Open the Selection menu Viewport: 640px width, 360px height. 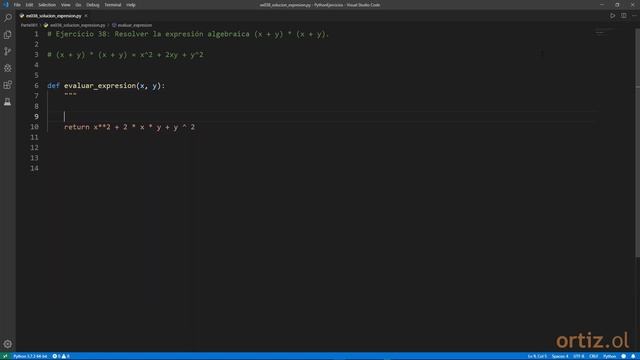[47, 5]
